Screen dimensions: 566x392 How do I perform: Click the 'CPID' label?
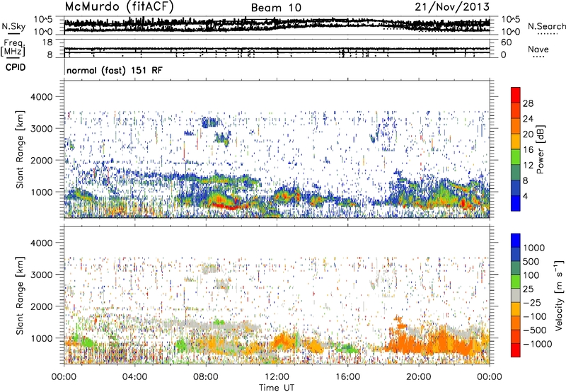pos(16,67)
